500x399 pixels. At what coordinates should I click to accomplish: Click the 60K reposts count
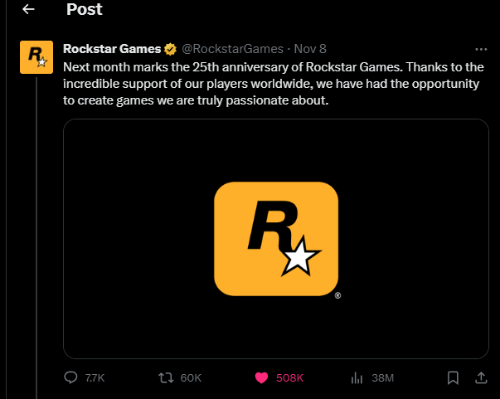(x=191, y=378)
